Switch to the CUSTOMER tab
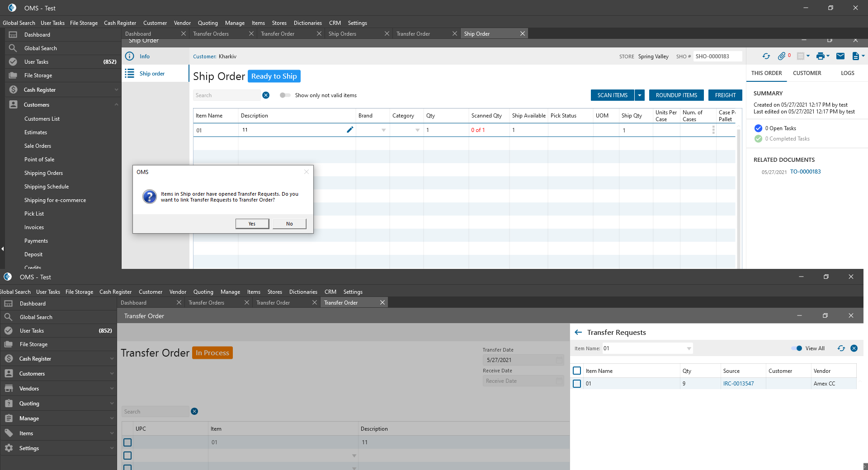Image resolution: width=868 pixels, height=470 pixels. click(x=807, y=73)
